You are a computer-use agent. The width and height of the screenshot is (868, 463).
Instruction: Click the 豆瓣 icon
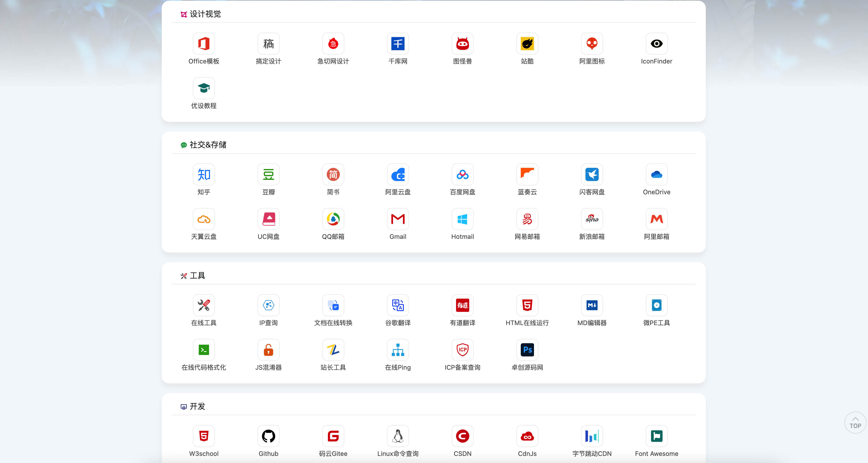point(268,174)
